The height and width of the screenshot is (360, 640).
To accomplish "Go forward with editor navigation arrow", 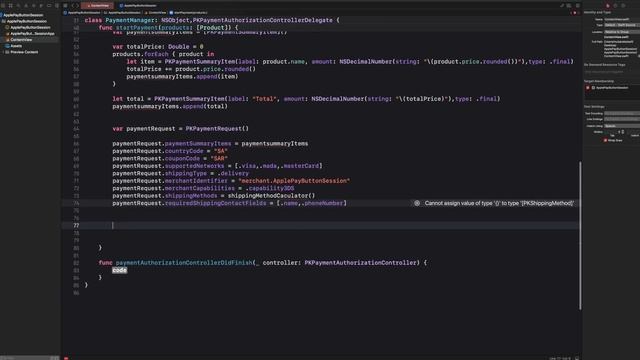I will pyautogui.click(x=77, y=6).
